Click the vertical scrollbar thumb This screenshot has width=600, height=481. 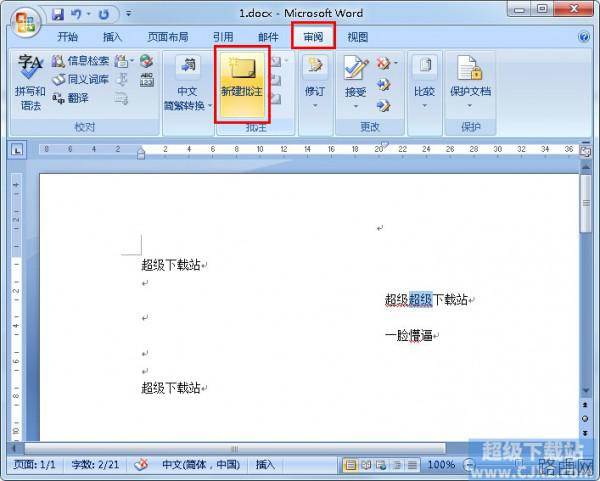[585, 204]
